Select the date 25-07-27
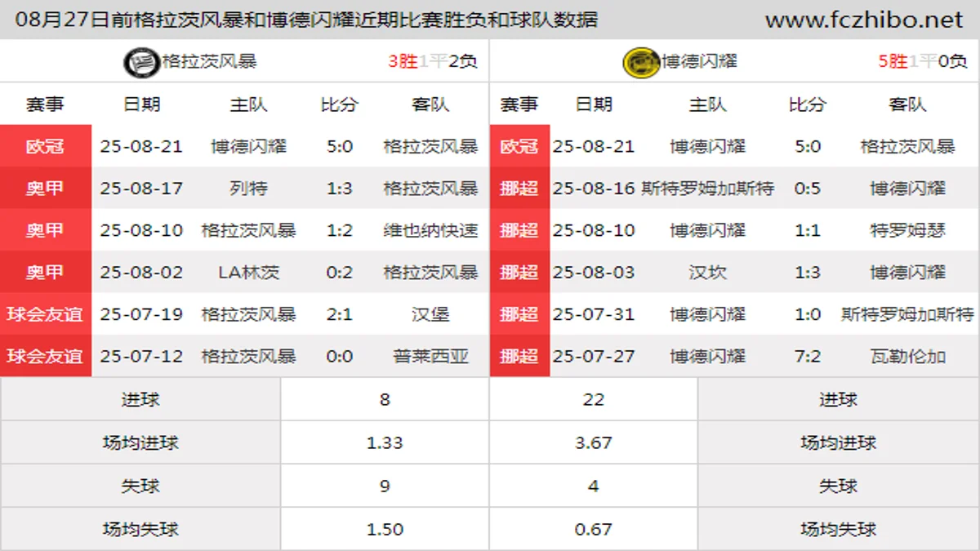980x551 pixels. [x=594, y=356]
